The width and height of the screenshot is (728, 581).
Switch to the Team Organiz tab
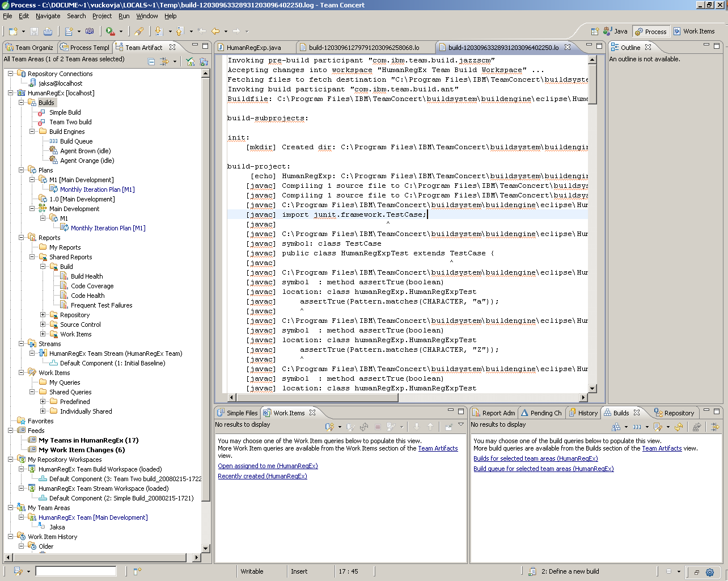click(29, 48)
